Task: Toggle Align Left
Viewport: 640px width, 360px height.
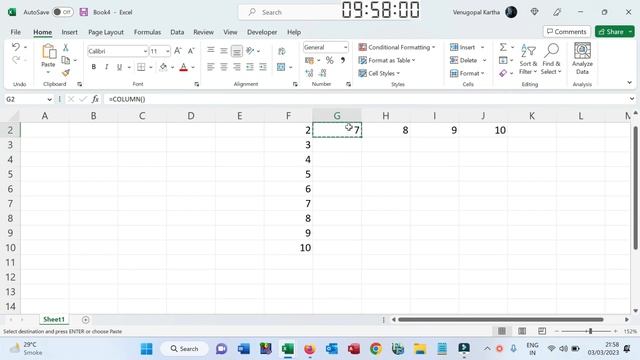Action: point(211,67)
